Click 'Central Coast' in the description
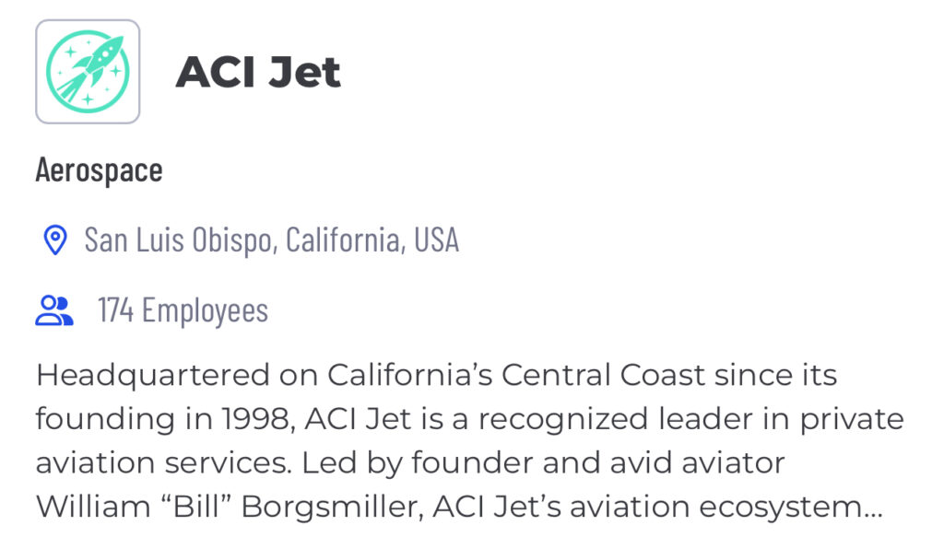 point(603,376)
